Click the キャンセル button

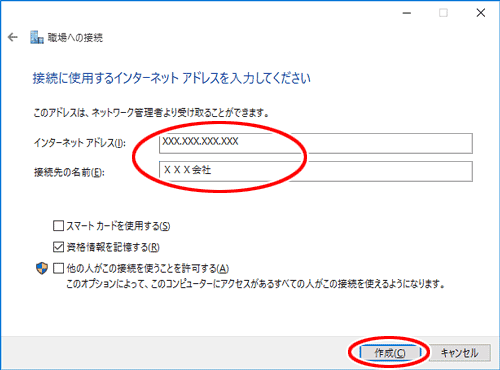click(460, 353)
